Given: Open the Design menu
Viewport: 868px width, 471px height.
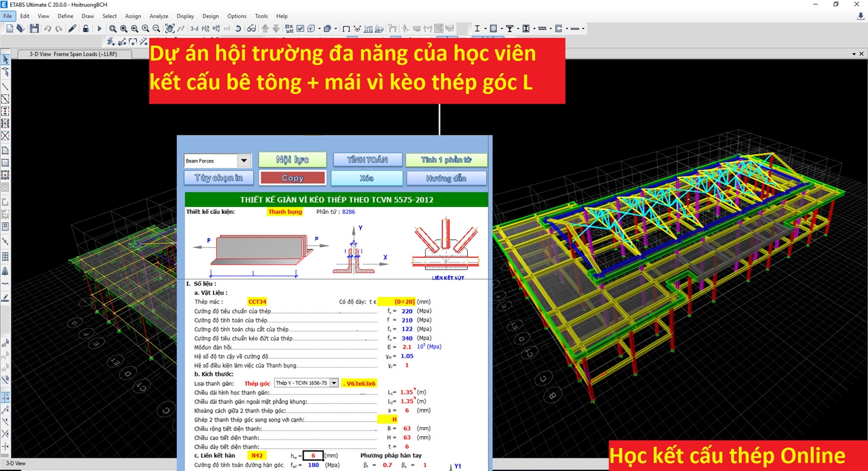Looking at the screenshot, I should [210, 16].
